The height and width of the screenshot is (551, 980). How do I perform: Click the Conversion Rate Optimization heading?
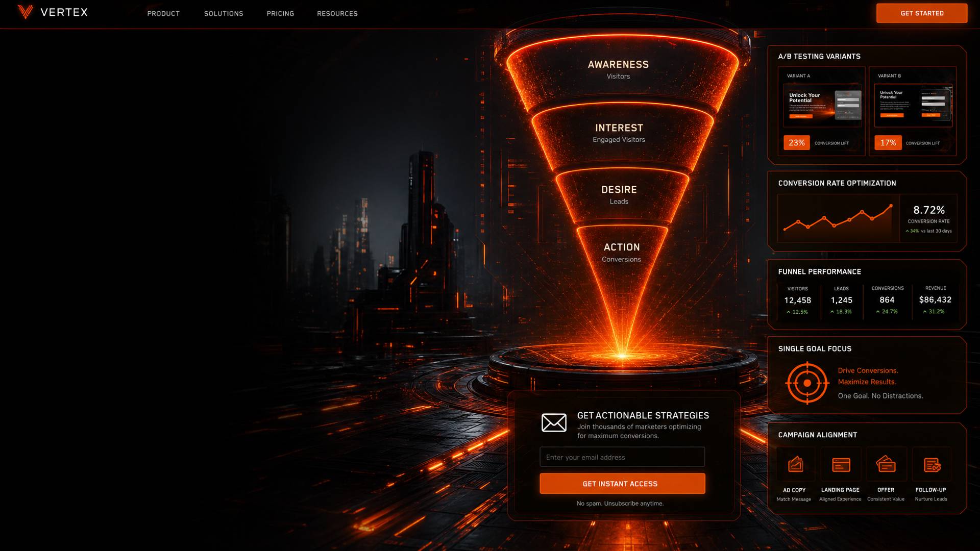837,183
